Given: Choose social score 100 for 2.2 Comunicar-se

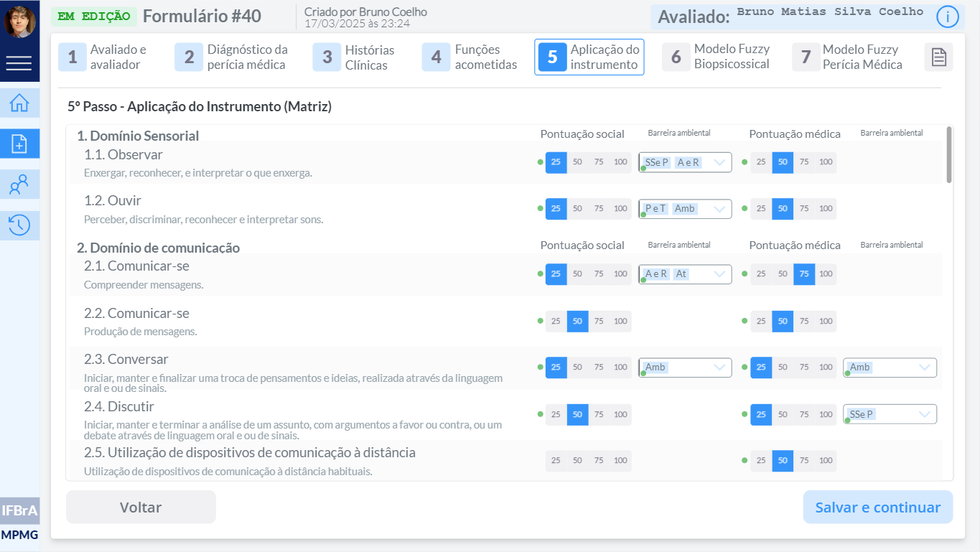Looking at the screenshot, I should (x=620, y=321).
